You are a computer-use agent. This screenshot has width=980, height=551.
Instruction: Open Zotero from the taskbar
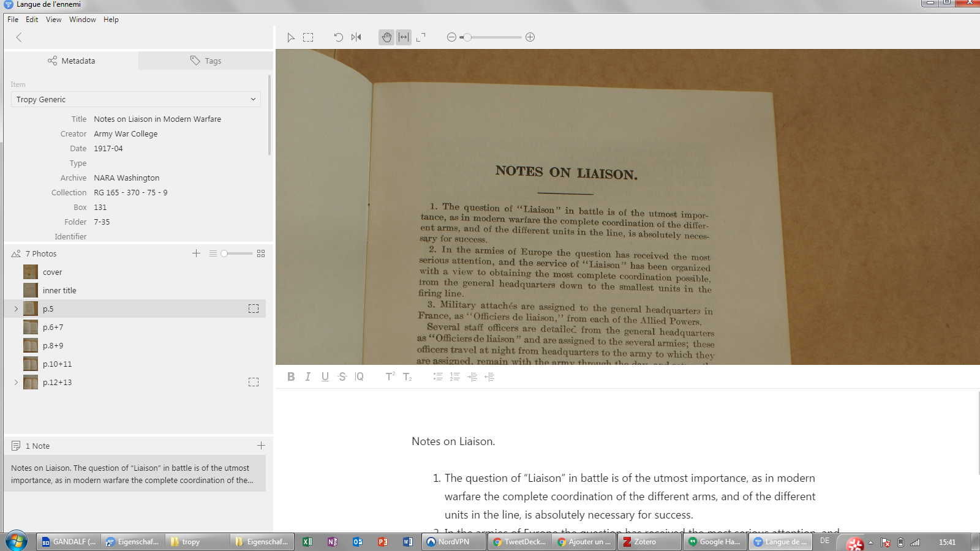pos(650,542)
